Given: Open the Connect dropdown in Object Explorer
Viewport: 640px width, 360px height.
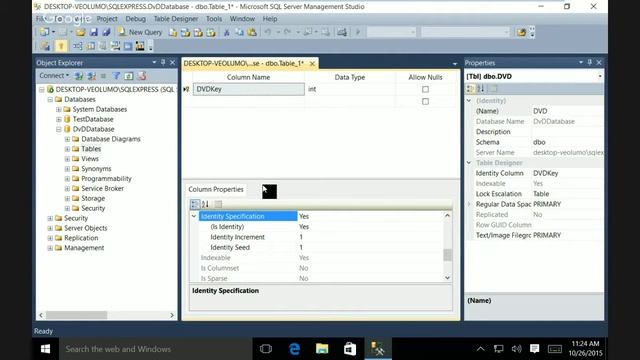Looking at the screenshot, I should [54, 76].
